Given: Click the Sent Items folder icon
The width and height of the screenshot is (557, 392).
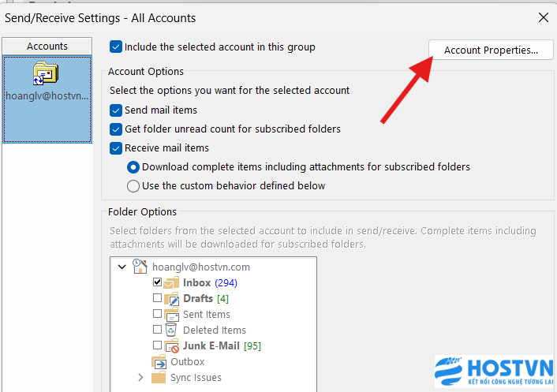Looking at the screenshot, I should coord(172,314).
